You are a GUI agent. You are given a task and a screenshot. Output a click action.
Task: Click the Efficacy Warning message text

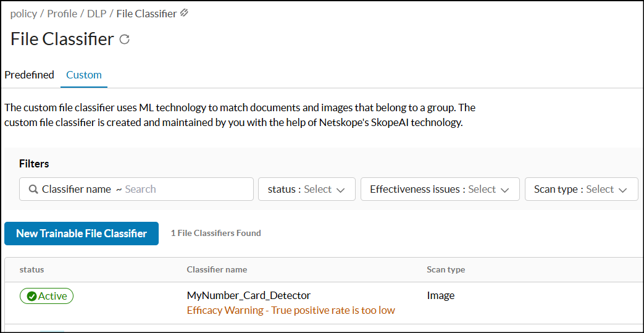tap(291, 310)
